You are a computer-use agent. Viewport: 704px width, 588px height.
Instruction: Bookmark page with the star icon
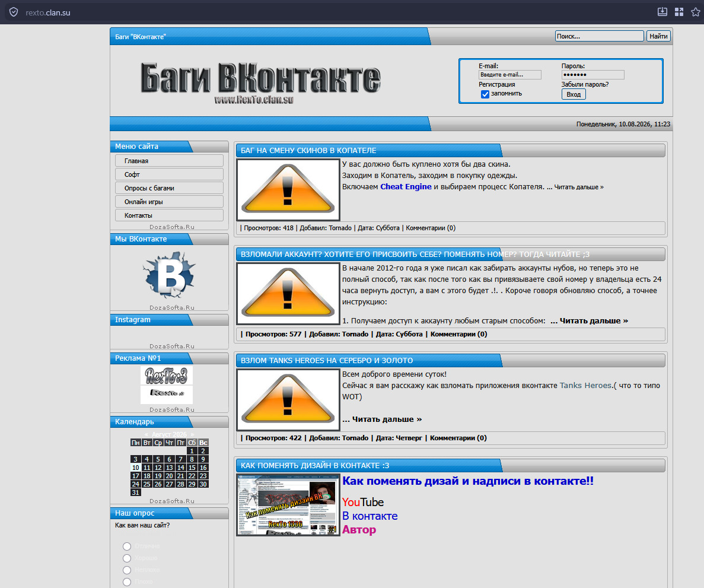696,12
